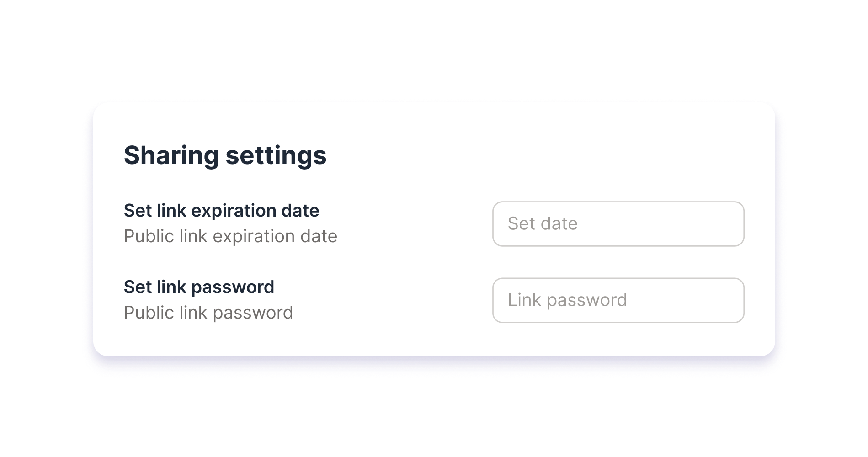Click the word "Sharing" in the title
Image resolution: width=868 pixels, height=457 pixels.
point(171,155)
